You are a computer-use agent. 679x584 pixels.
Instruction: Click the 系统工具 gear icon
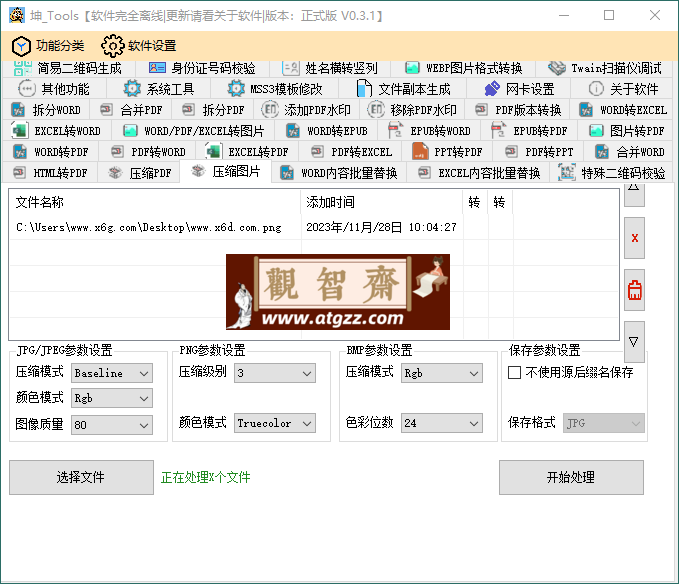click(x=132, y=89)
